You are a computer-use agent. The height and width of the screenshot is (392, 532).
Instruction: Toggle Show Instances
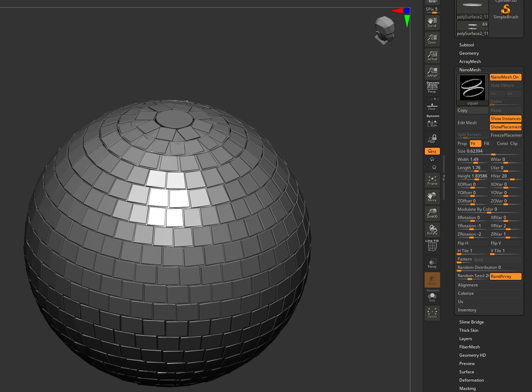pyautogui.click(x=505, y=119)
